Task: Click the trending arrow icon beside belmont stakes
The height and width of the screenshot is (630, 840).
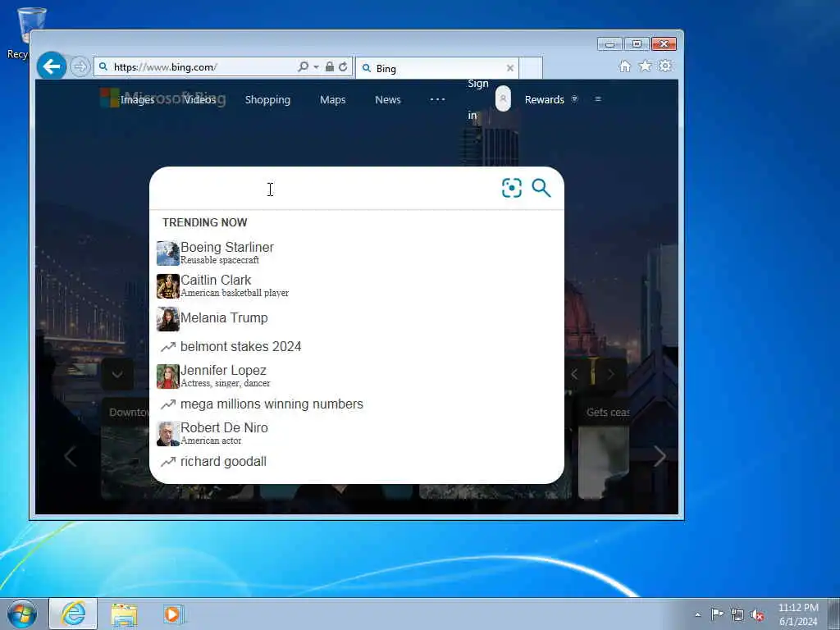Action: tap(168, 347)
